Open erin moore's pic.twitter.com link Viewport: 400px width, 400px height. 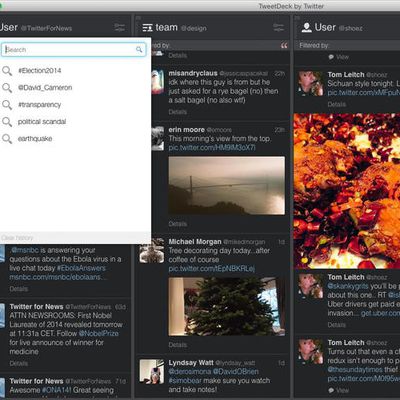[x=212, y=148]
